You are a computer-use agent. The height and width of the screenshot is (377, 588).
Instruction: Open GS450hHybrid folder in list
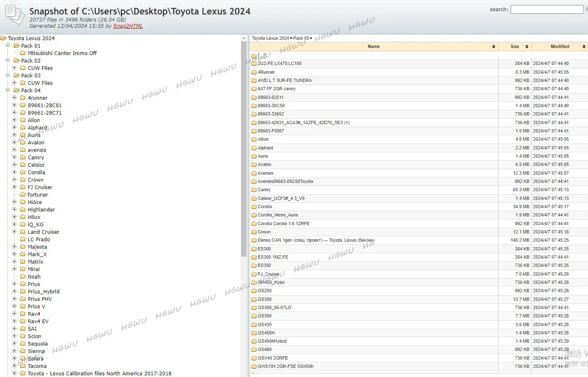pos(272,341)
